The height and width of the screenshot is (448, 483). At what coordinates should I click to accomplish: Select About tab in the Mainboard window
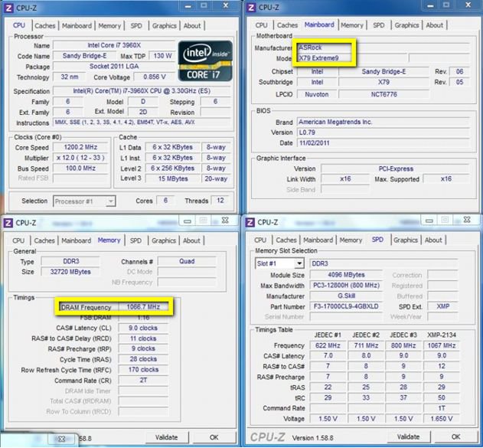(435, 25)
